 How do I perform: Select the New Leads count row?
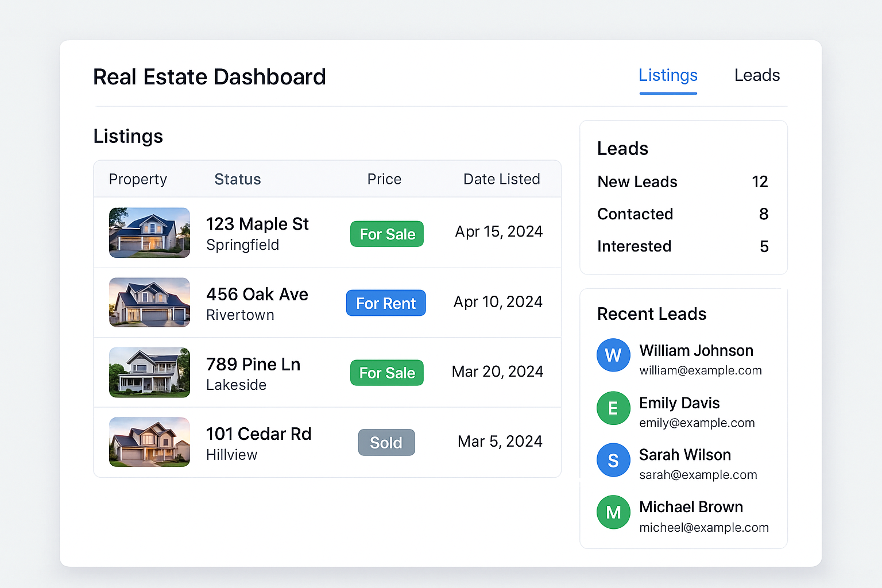(682, 181)
